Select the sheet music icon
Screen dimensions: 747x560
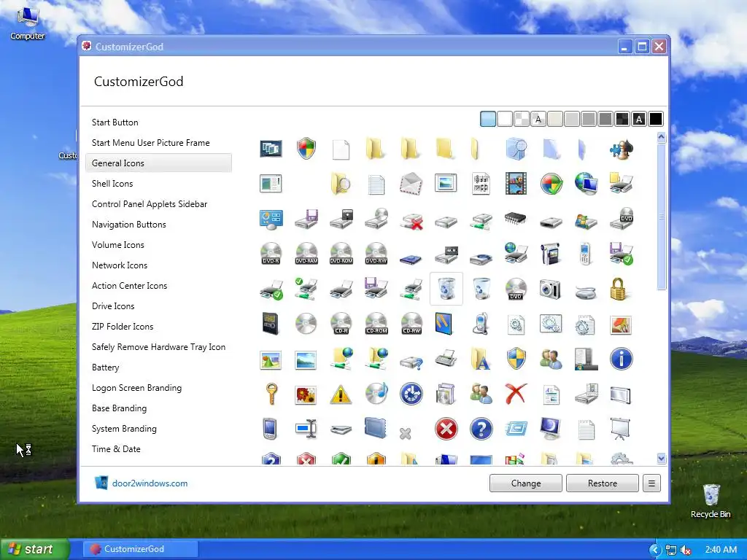481,184
